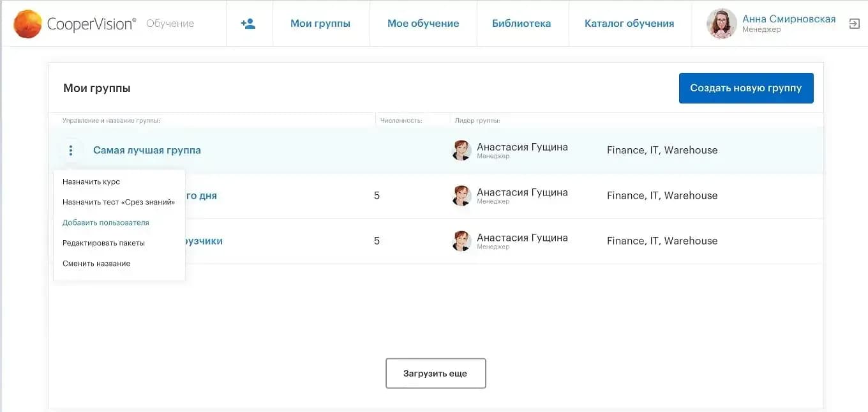
Task: Click Finance, IT, Warehouse in the 'го дня' row
Action: 662,195
